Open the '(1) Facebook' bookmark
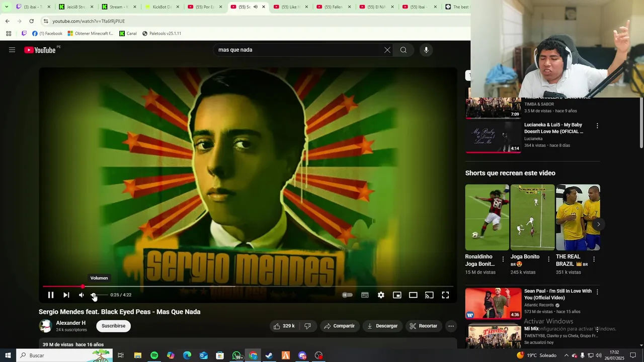The image size is (644, 362). tap(47, 34)
